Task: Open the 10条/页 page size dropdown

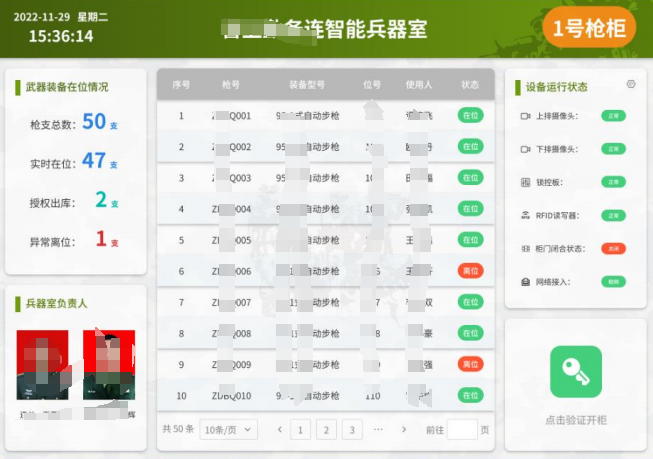Action: [x=228, y=430]
